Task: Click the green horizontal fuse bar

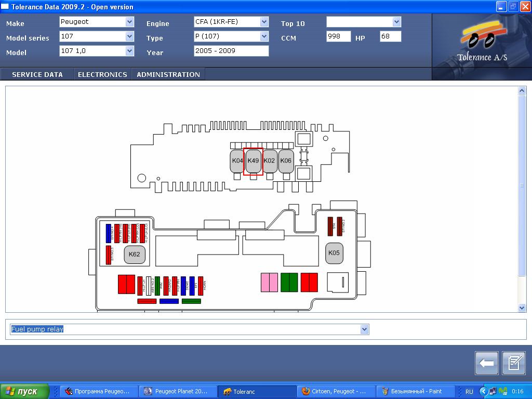Action: click(191, 301)
